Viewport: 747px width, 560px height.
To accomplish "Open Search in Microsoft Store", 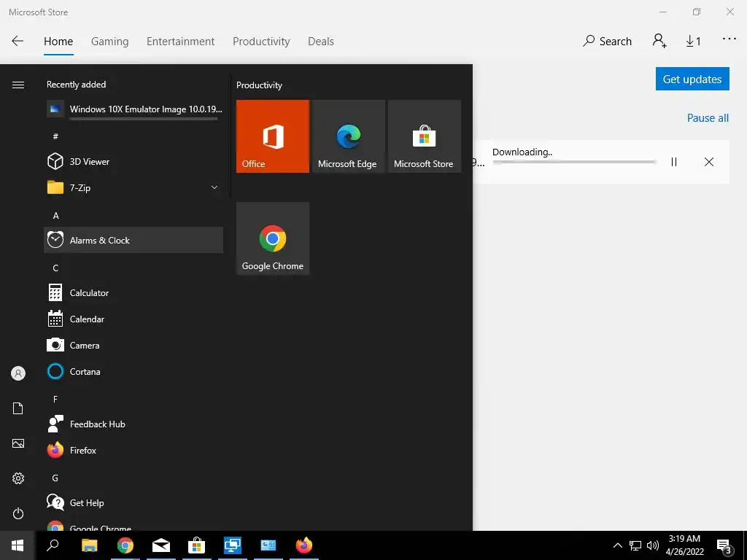I will (607, 42).
